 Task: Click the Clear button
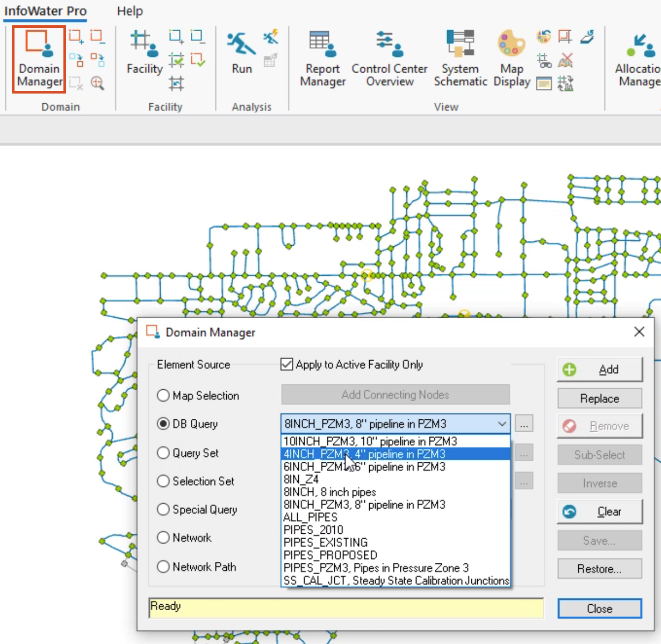(x=600, y=511)
